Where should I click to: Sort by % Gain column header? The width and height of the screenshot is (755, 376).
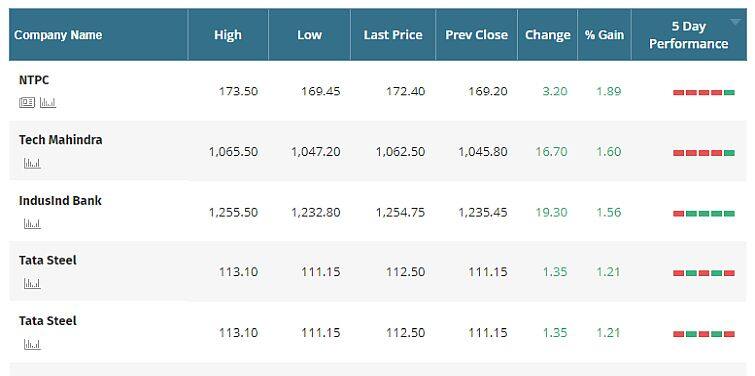coord(604,35)
